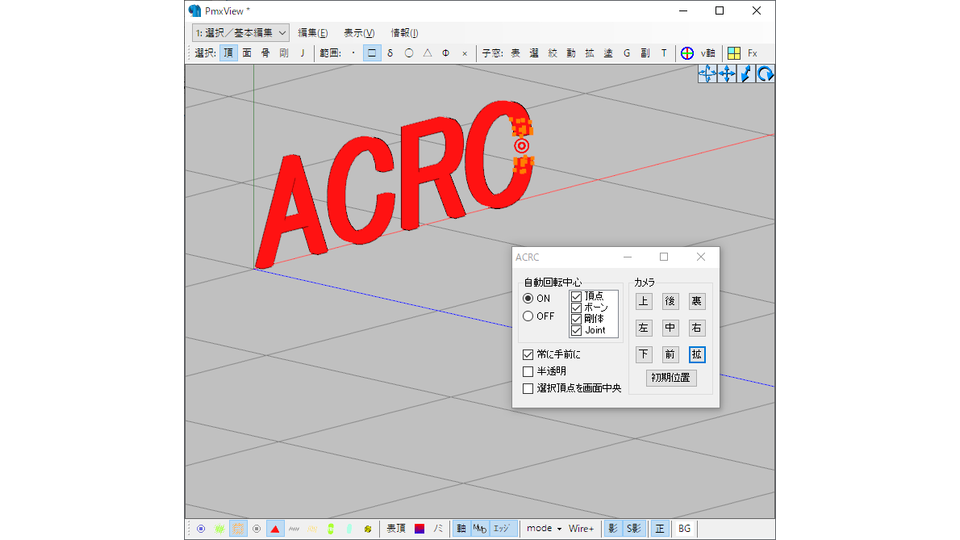960x540 pixels.
Task: Click the red-blue gradient square in bottom toolbar
Action: coord(421,528)
